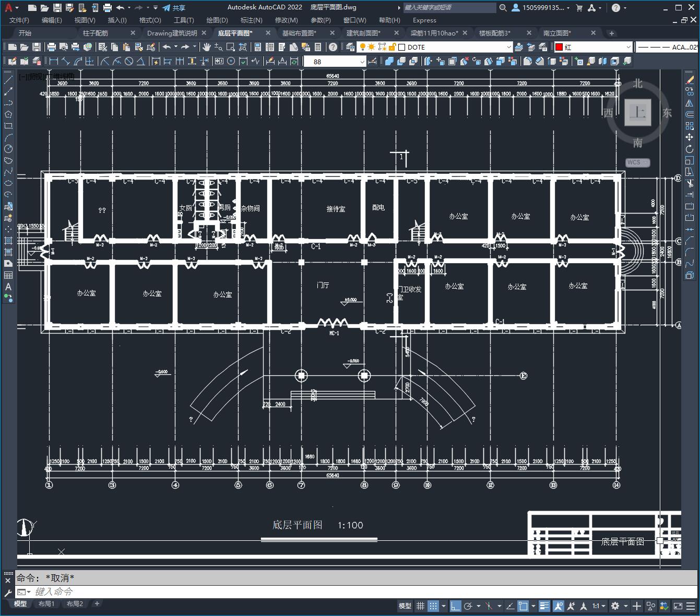The image size is (700, 616).
Task: Expand the undo history dropdown arrow
Action: click(130, 8)
